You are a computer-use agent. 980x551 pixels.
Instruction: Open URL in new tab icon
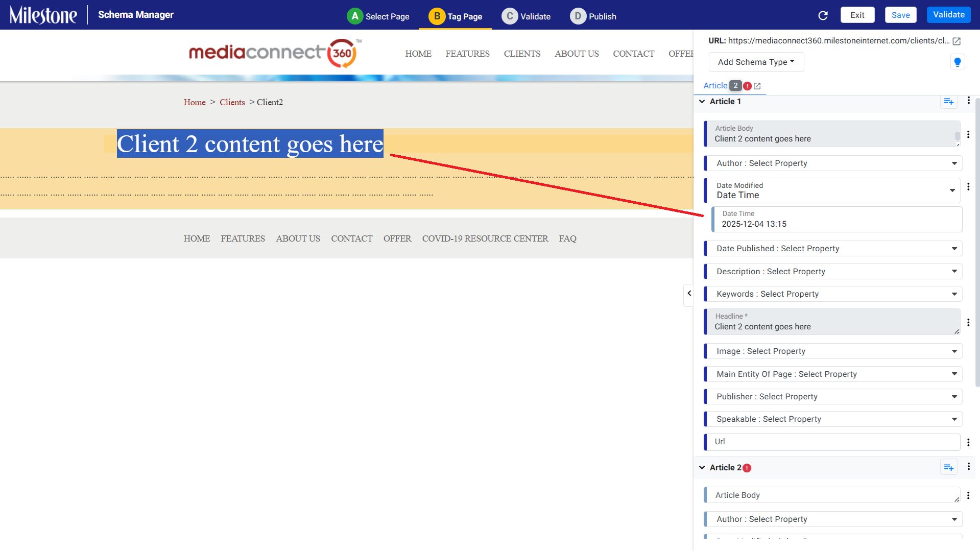[x=957, y=41]
